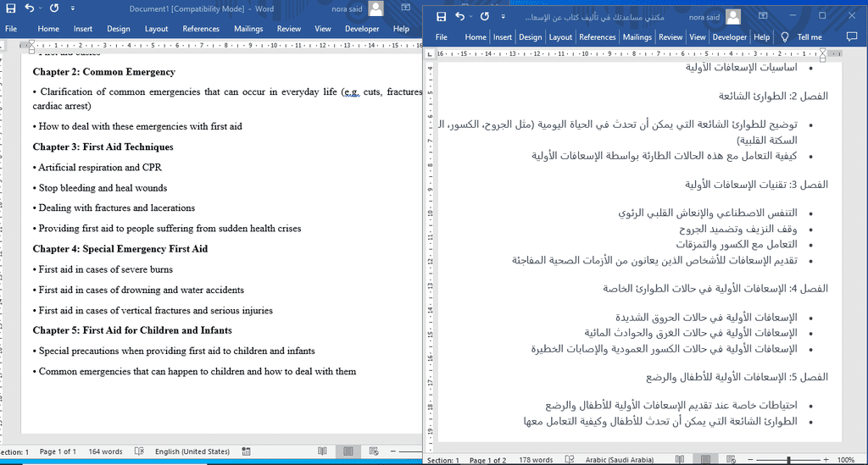Zoom in with plus in right status bar
The width and height of the screenshot is (868, 465).
pos(826,459)
